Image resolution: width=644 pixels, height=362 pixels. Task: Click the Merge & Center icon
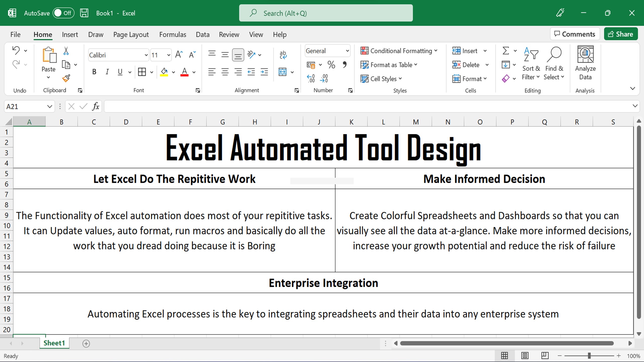tap(283, 72)
